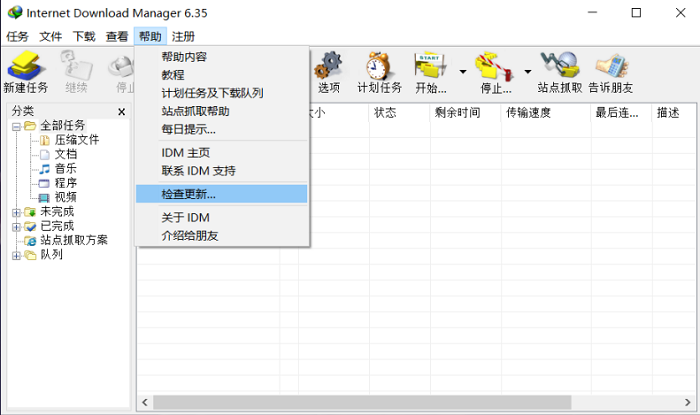This screenshot has height=415, width=700.
Task: Click the 传输速度 column header
Action: 546,112
